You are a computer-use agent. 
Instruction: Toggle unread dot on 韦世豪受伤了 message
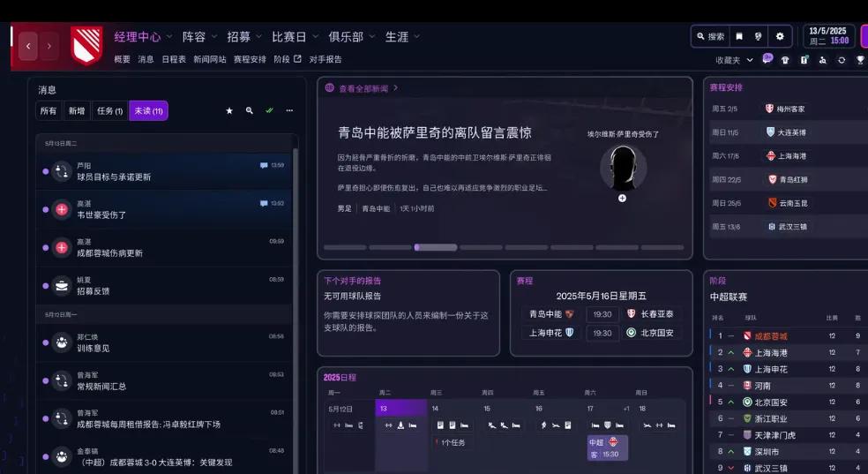[45, 209]
